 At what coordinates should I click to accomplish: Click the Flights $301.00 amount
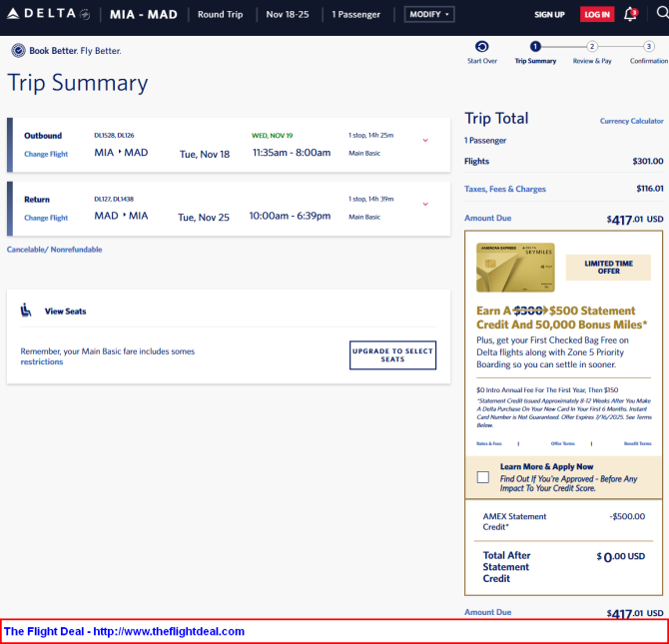(x=648, y=161)
